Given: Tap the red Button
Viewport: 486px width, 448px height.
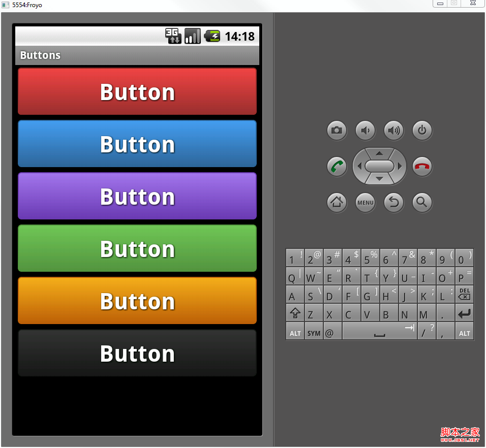Looking at the screenshot, I should (137, 91).
